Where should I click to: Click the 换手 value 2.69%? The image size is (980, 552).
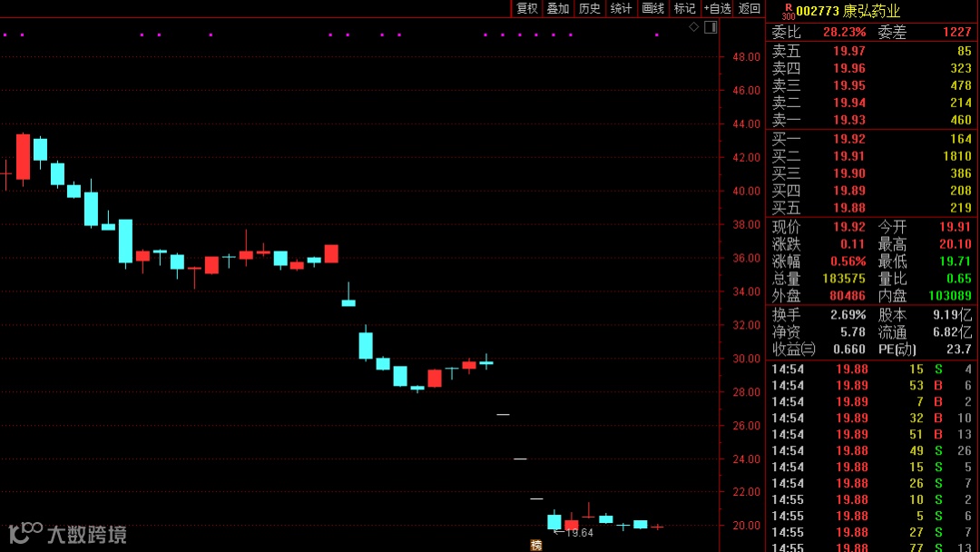tap(848, 315)
